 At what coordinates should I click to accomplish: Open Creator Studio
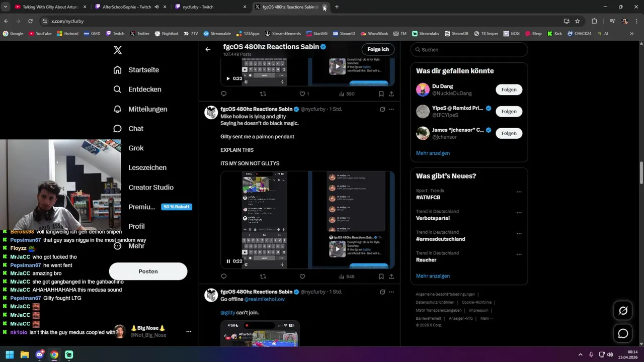pyautogui.click(x=151, y=187)
